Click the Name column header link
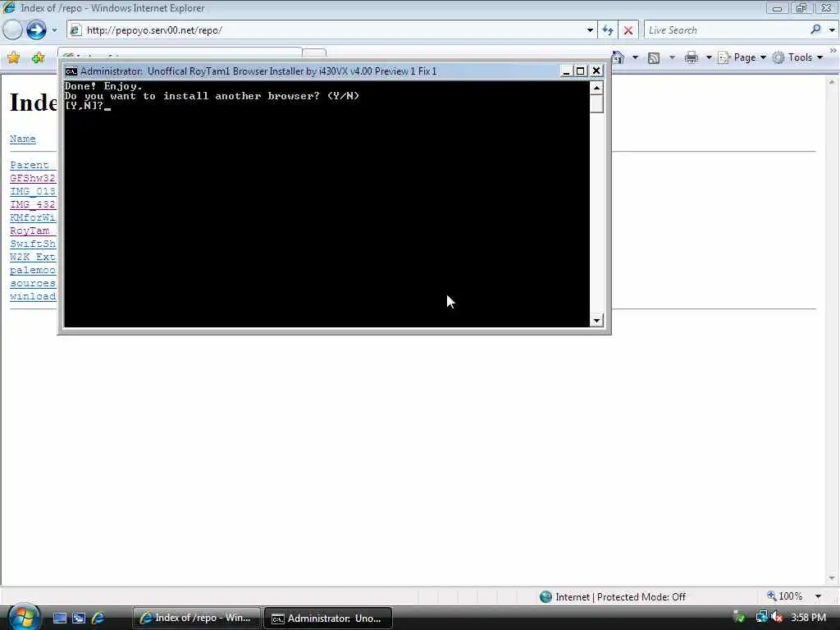The image size is (840, 630). pos(22,139)
